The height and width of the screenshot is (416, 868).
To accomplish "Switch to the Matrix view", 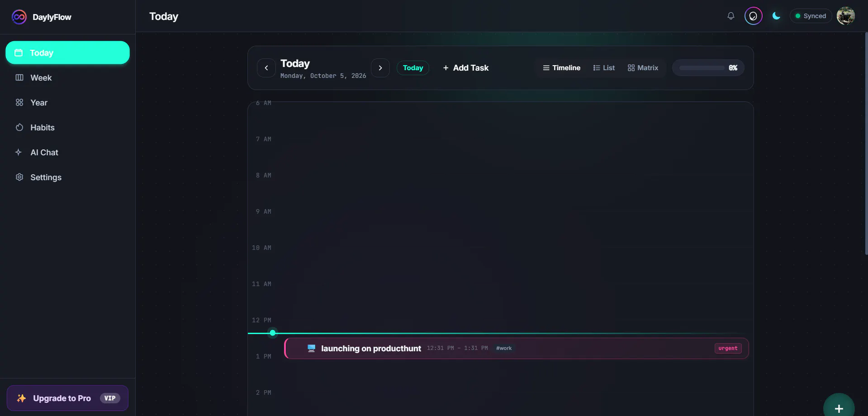I will [643, 68].
